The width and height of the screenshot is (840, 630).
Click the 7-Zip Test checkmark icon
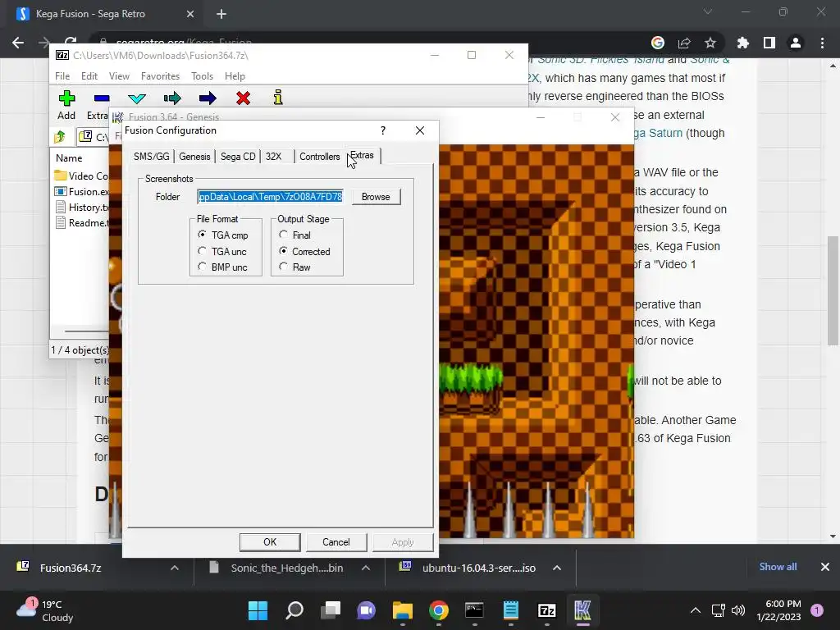(137, 98)
